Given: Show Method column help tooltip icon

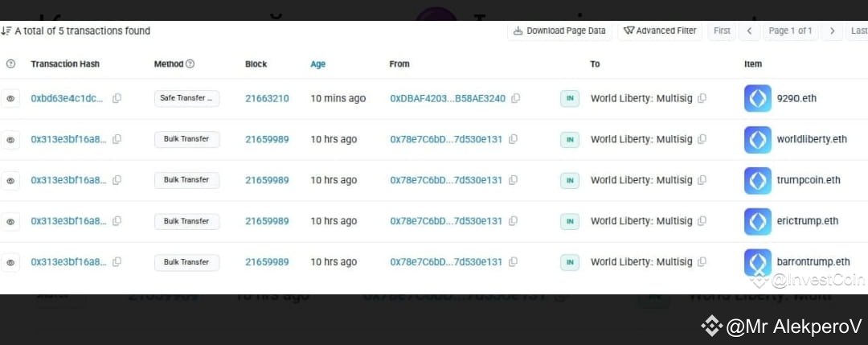Looking at the screenshot, I should [190, 64].
